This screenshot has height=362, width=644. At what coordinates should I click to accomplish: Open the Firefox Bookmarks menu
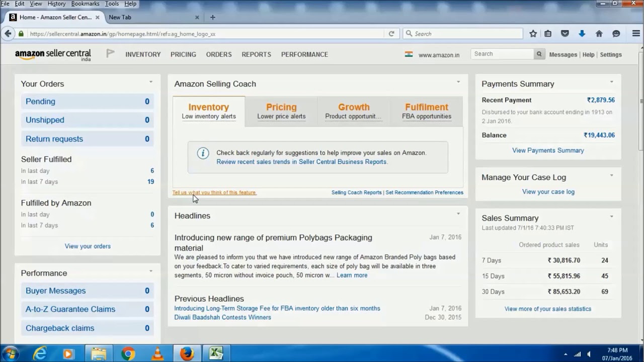85,4
